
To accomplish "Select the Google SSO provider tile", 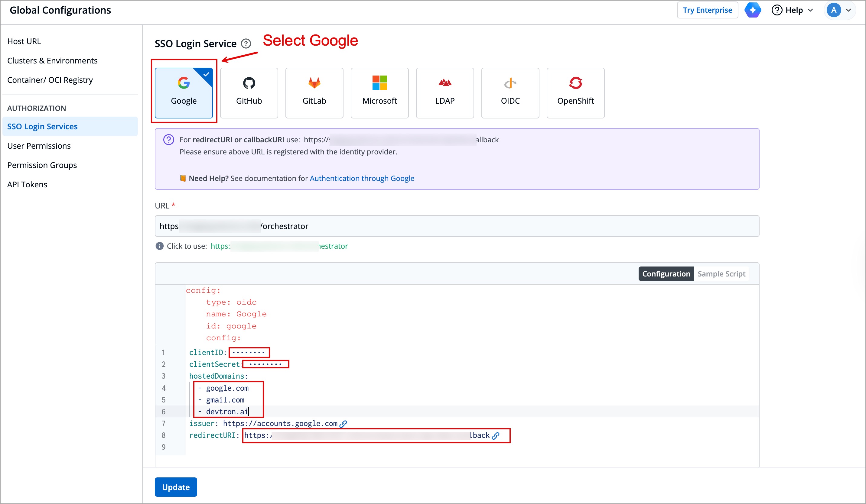I will (184, 93).
